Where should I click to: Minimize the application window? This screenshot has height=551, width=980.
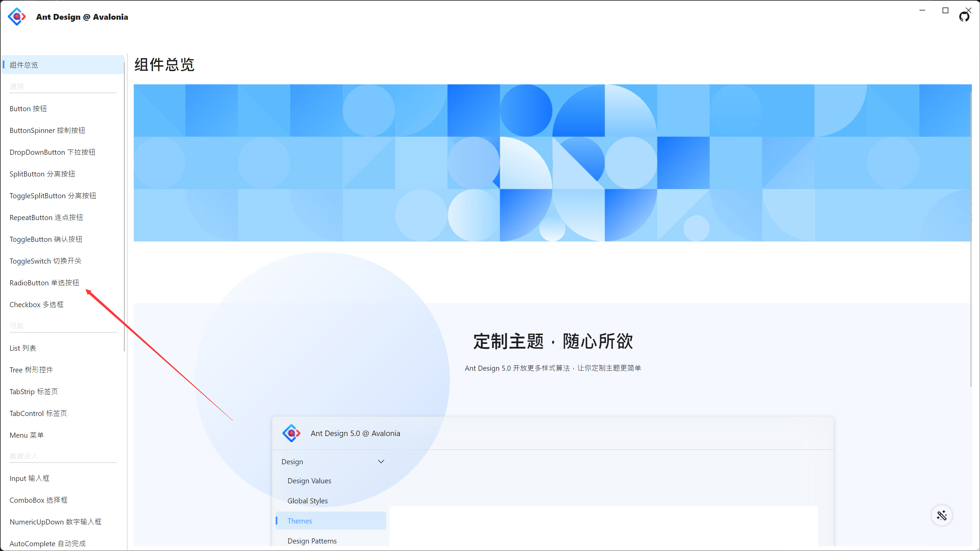[922, 10]
